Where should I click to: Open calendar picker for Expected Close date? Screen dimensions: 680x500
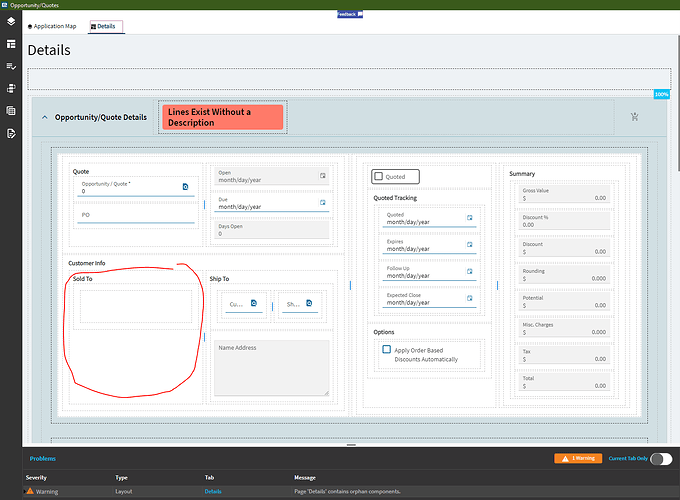pyautogui.click(x=470, y=298)
